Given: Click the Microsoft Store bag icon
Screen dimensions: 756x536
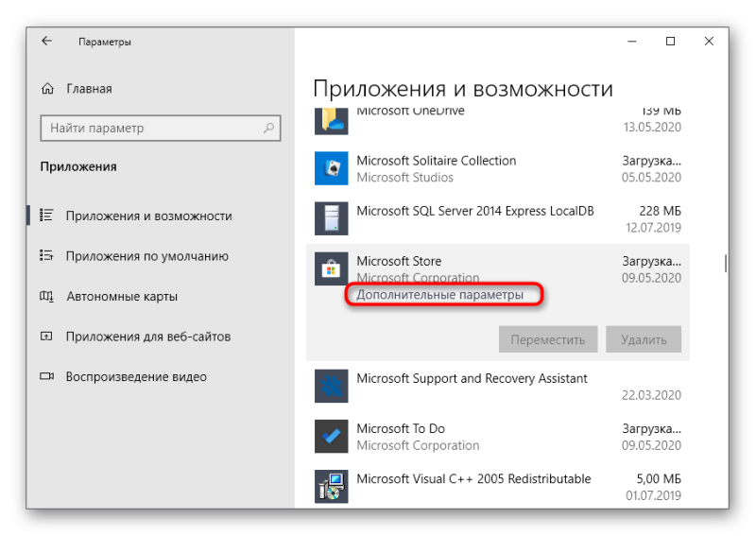Looking at the screenshot, I should pos(332,268).
